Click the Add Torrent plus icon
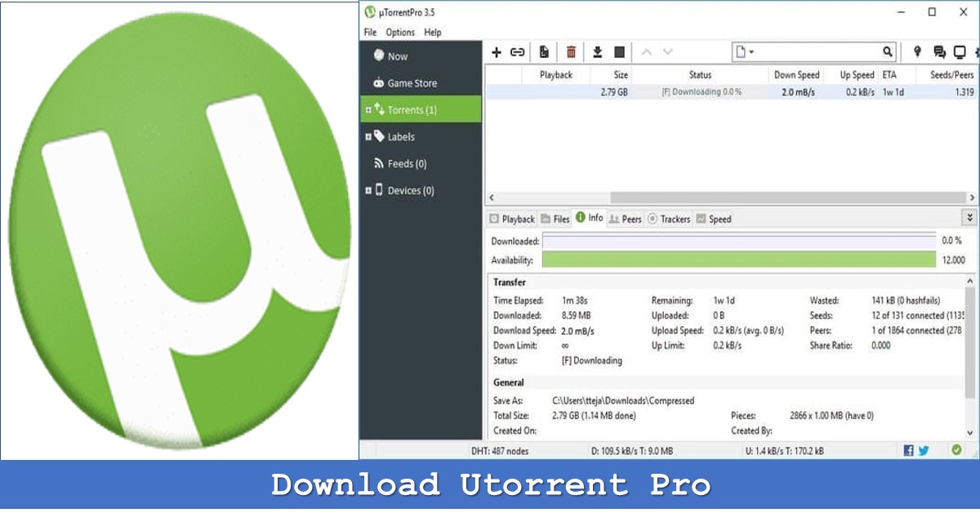Screen dimensions: 980x513 click(496, 52)
